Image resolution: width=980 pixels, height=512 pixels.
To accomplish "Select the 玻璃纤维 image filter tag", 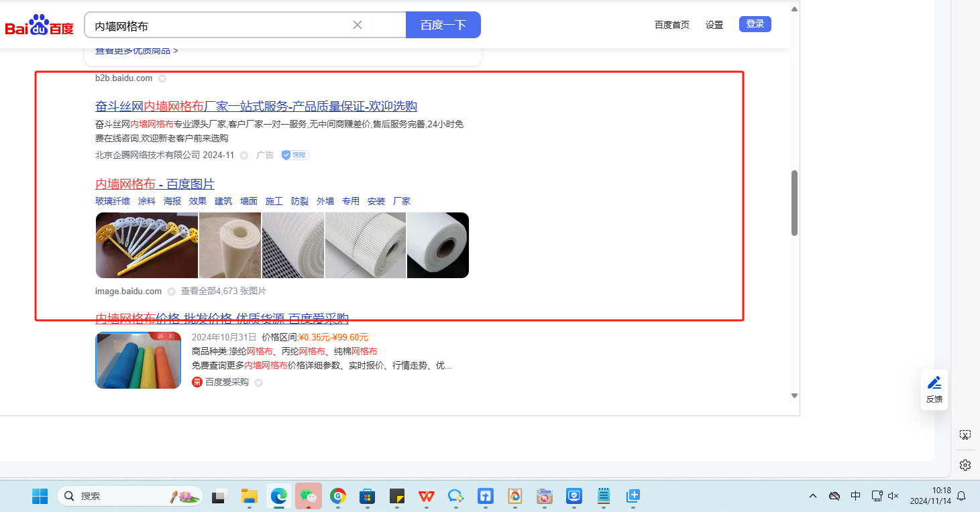I will [x=113, y=201].
